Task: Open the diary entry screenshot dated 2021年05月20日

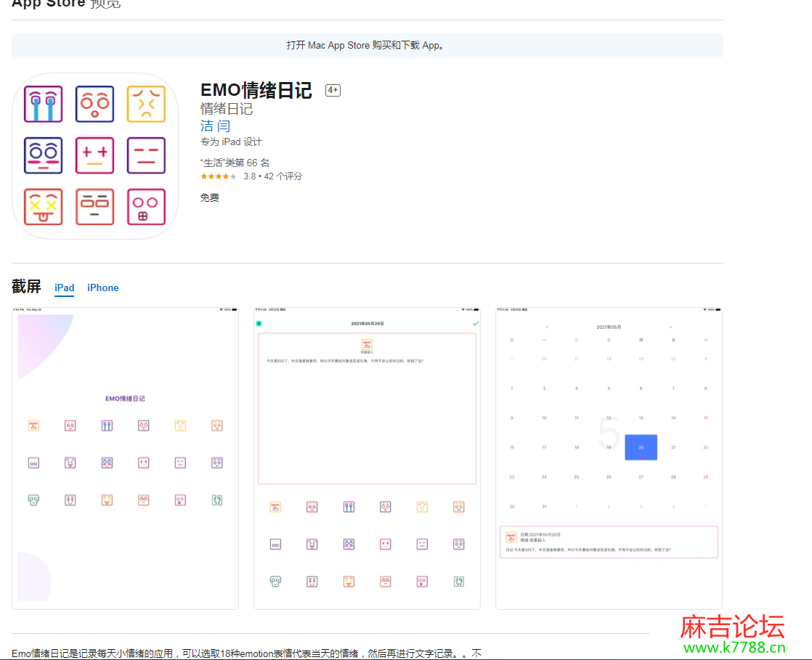Action: [368, 458]
